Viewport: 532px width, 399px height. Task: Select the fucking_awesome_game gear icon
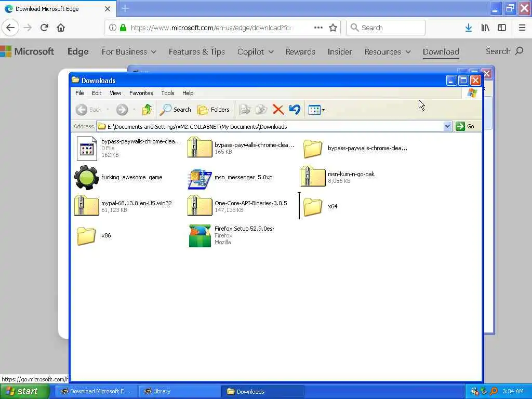[87, 178]
